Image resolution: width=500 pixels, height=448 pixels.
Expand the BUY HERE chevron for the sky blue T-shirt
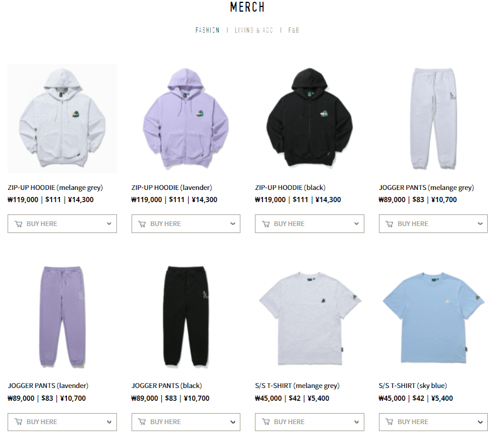tap(480, 422)
